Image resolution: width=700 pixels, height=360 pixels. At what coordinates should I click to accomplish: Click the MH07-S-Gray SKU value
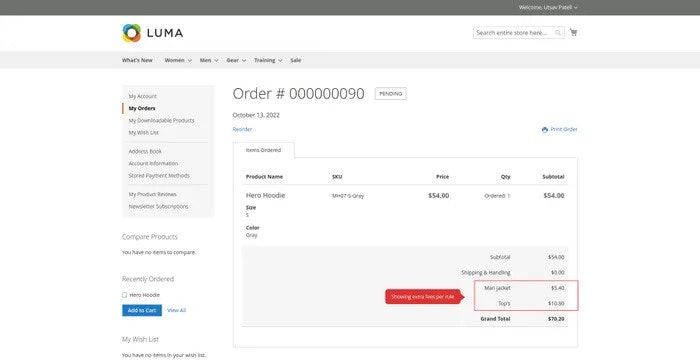pyautogui.click(x=348, y=196)
